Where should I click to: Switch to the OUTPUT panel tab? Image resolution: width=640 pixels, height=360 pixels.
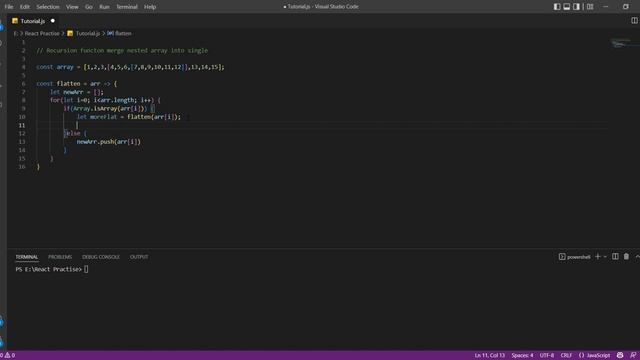pos(139,257)
